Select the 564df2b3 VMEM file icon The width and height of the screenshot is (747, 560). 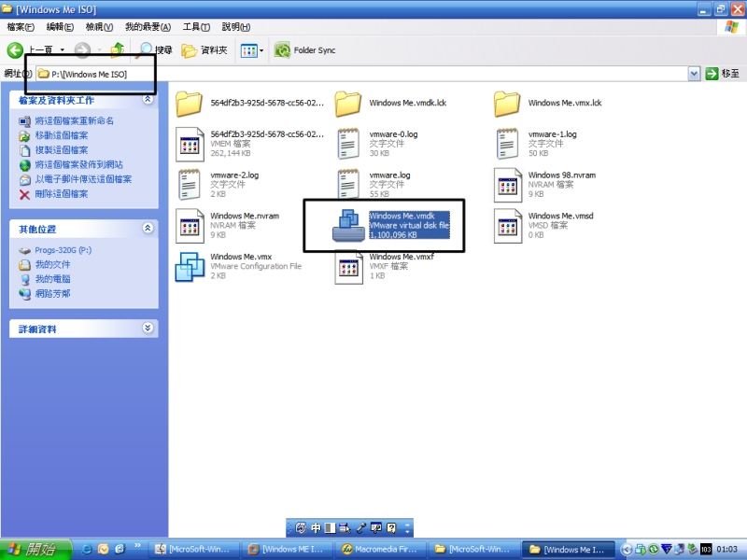[190, 144]
